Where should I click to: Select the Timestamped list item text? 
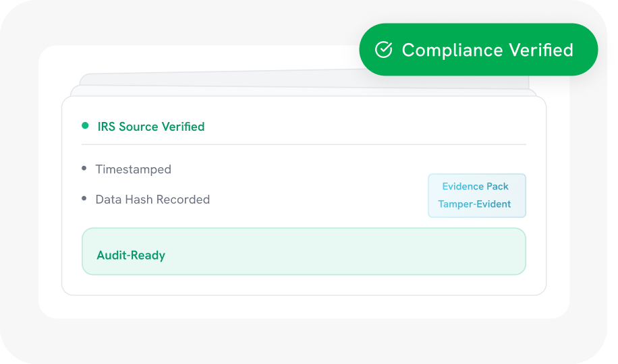coord(133,169)
